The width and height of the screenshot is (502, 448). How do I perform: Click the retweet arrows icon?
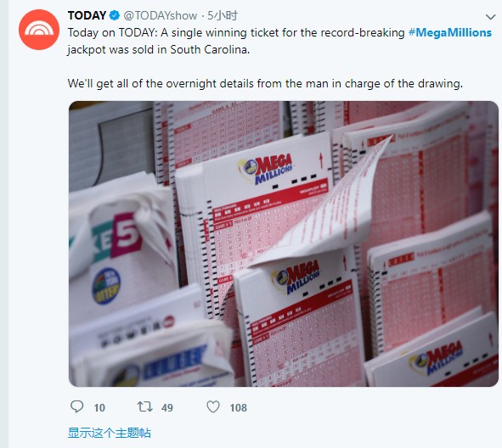144,406
